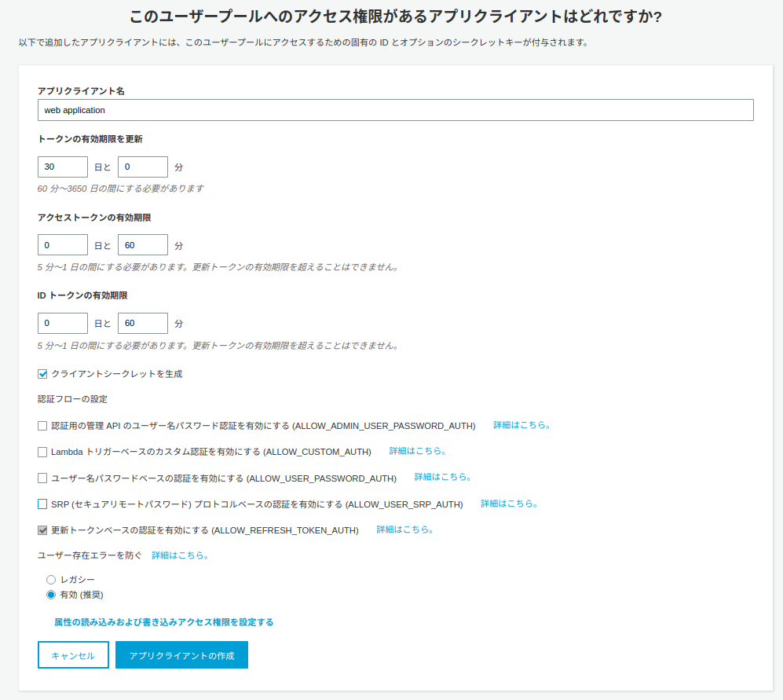Open 詳細はこちら link for ALLOW_USER_SRP_AUTH
This screenshot has width=783, height=700.
[x=509, y=504]
